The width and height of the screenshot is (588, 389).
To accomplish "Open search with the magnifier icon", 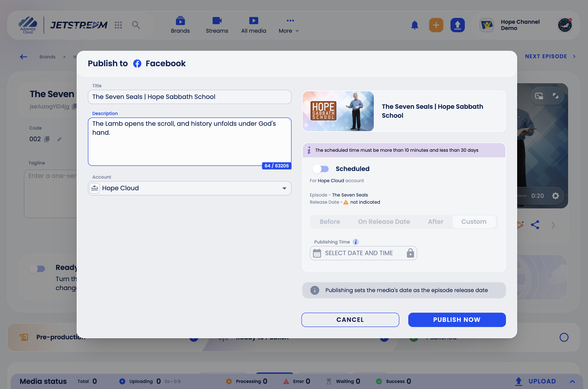I will click(x=136, y=25).
